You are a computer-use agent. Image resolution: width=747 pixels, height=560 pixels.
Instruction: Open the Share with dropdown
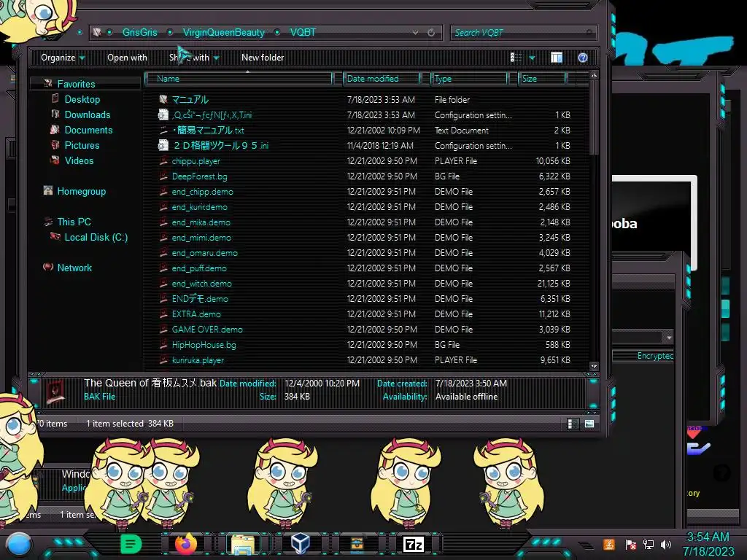click(x=194, y=58)
